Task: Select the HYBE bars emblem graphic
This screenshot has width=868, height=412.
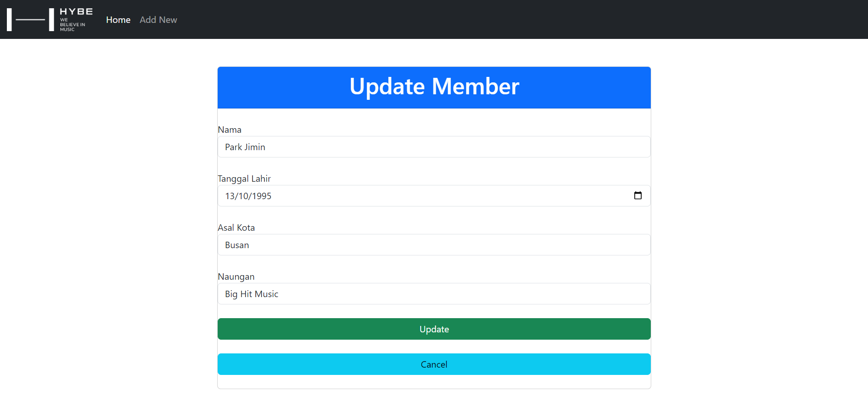Action: [29, 19]
